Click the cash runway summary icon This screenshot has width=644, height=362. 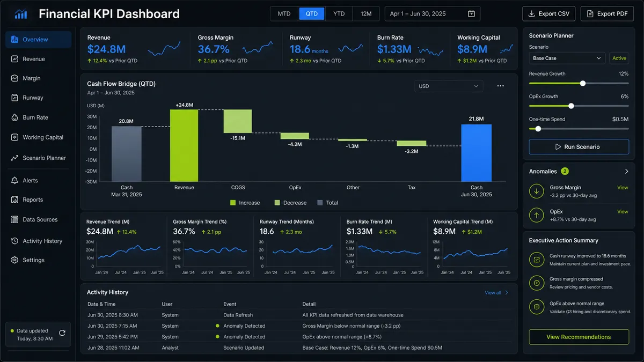click(x=536, y=260)
